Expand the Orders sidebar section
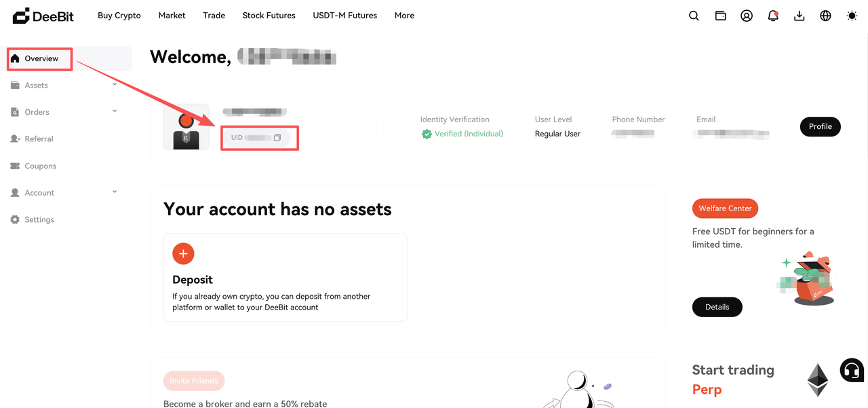This screenshot has width=868, height=408. click(x=66, y=112)
